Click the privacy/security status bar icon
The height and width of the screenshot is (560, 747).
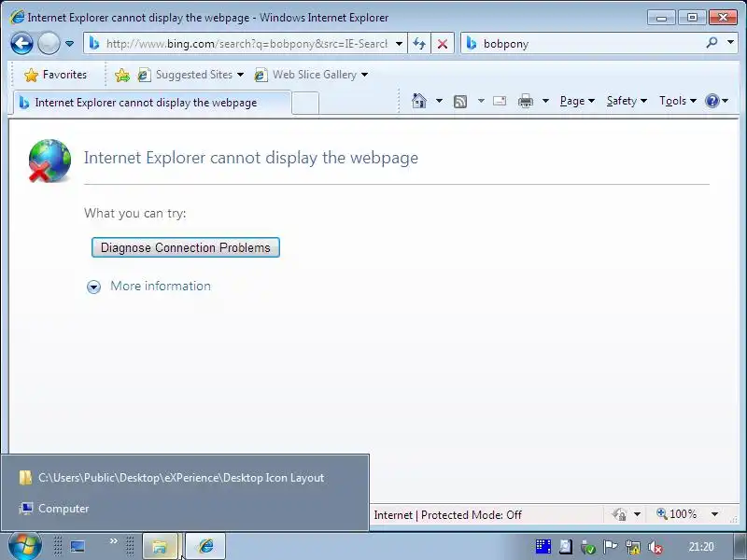tap(619, 514)
